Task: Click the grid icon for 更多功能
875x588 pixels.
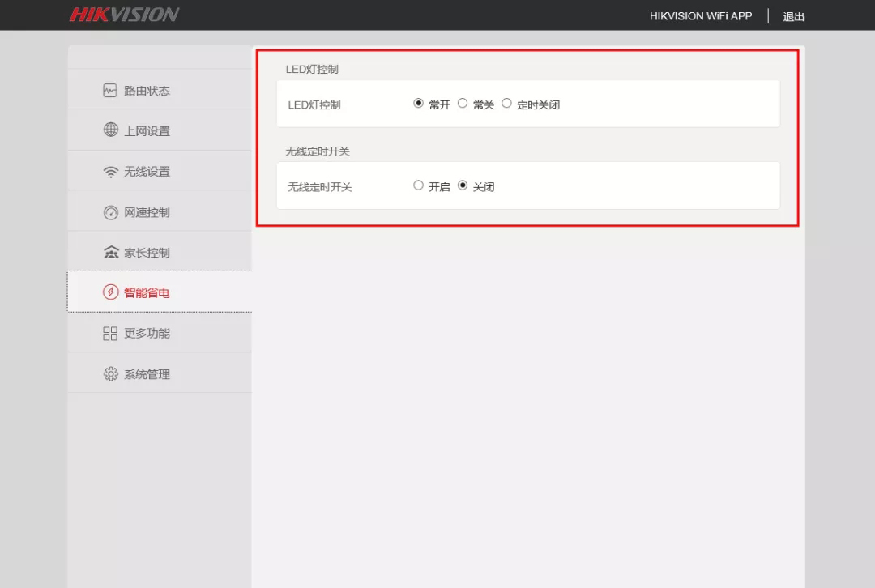Action: click(x=110, y=334)
